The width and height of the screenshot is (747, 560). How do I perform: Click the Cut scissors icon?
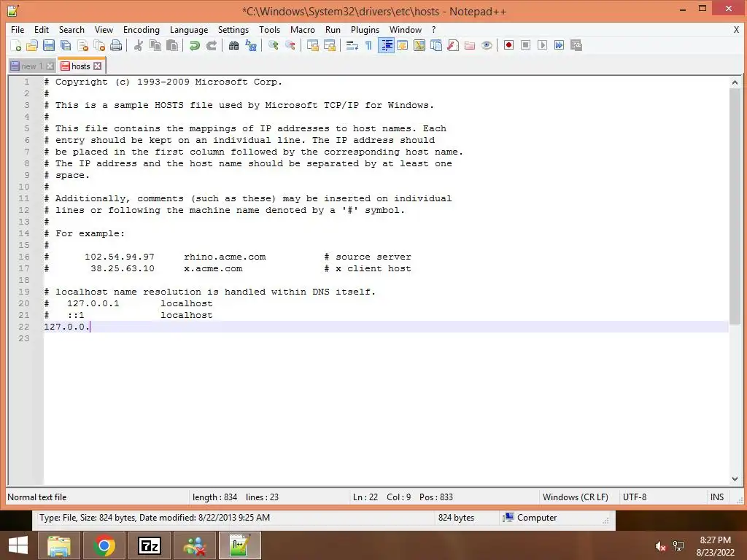(x=139, y=45)
